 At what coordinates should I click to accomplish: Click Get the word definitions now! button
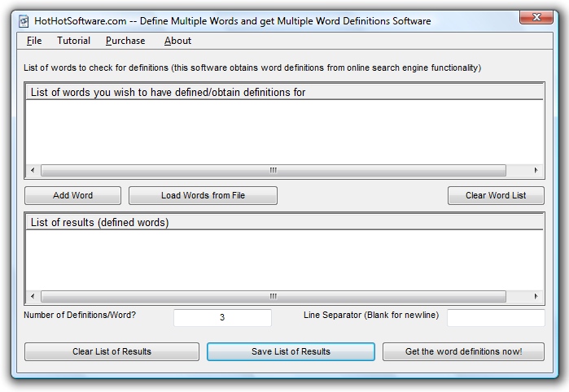(x=463, y=352)
